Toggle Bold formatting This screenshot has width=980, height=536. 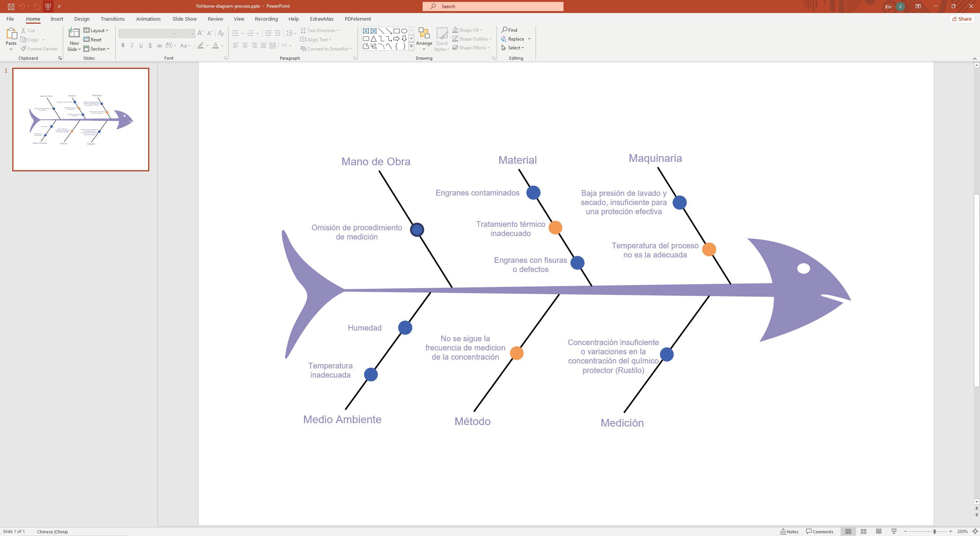pos(123,46)
